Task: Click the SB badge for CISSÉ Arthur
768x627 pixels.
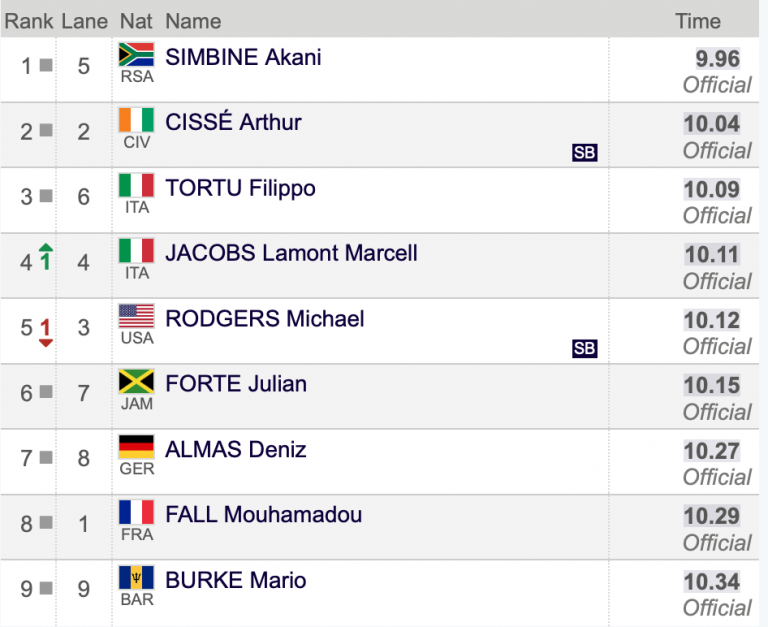Action: [584, 153]
